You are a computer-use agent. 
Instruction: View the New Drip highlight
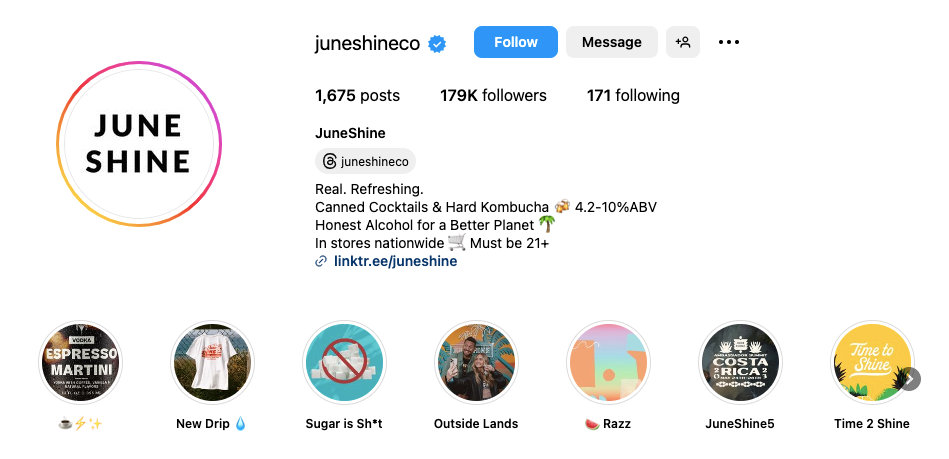tap(212, 363)
